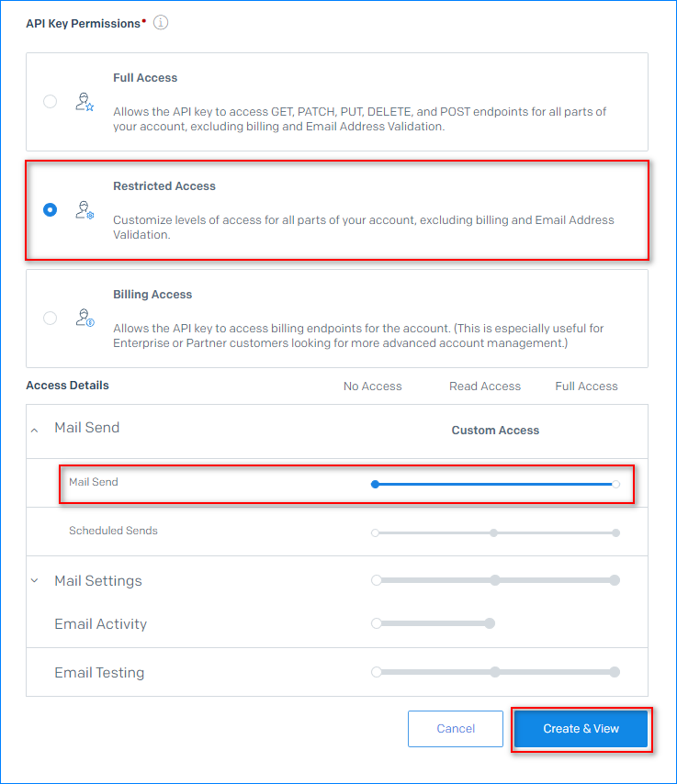Click the Cancel button
Viewport: 677px width, 784px height.
click(x=456, y=729)
